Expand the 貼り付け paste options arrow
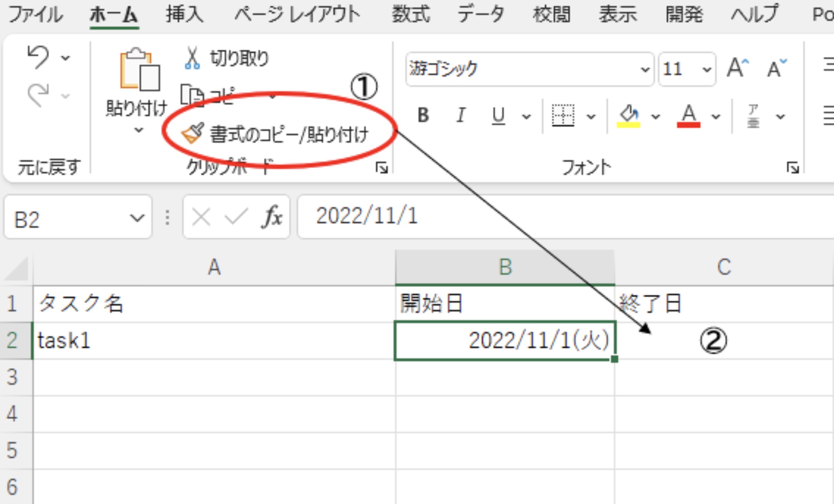The height and width of the screenshot is (504, 834). (x=139, y=130)
